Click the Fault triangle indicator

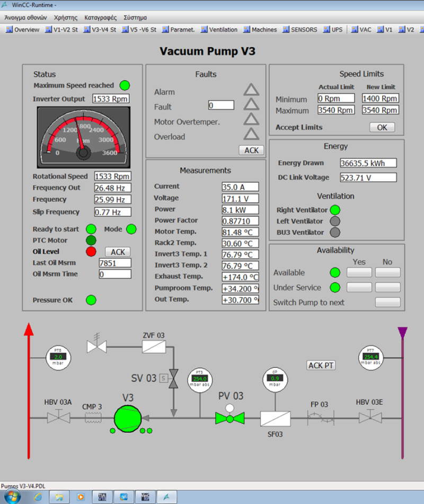(x=251, y=104)
